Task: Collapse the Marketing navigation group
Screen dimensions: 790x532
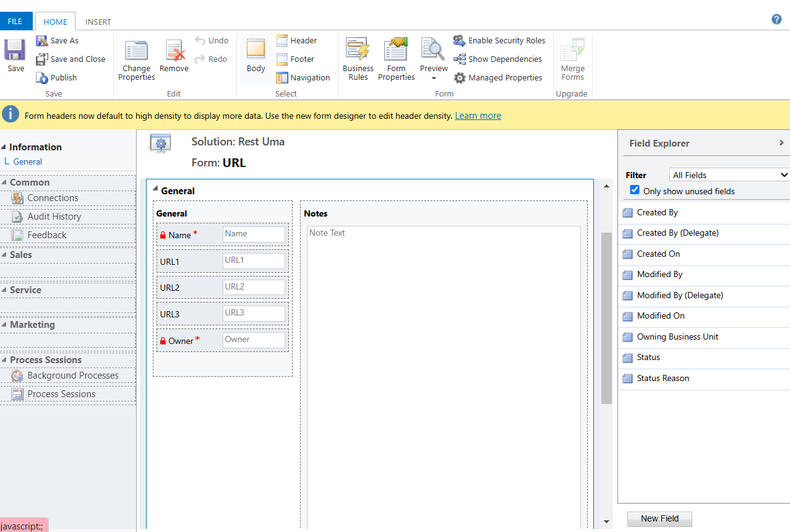Action: click(4, 325)
